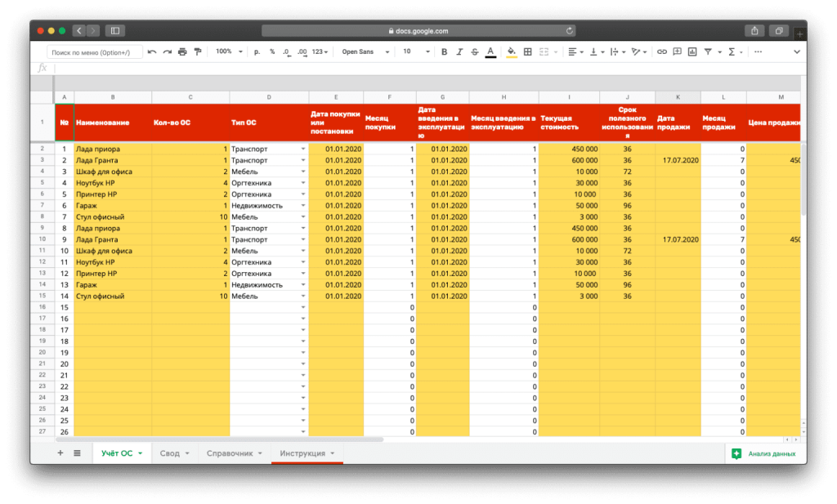Screen dimensions: 837x504
Task: Switch to the Свод sheet tab
Action: [174, 453]
